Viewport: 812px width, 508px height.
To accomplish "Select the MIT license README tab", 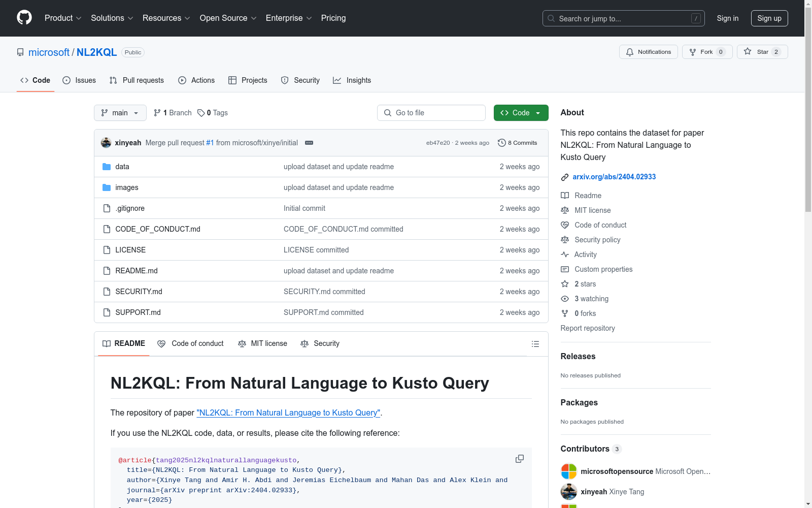I will tap(262, 343).
